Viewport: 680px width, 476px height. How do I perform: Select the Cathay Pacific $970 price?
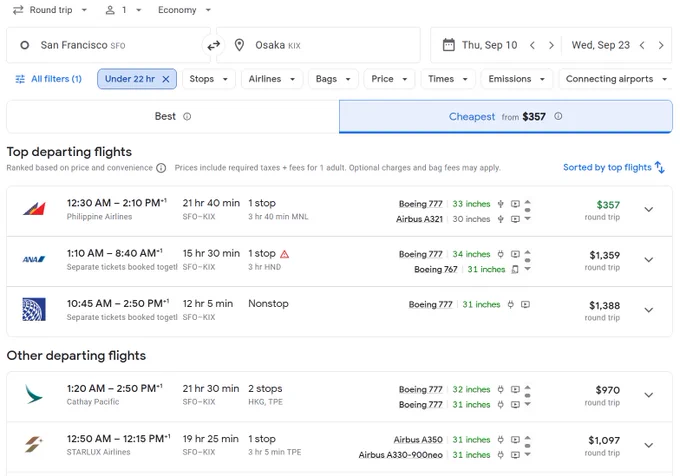pyautogui.click(x=608, y=390)
